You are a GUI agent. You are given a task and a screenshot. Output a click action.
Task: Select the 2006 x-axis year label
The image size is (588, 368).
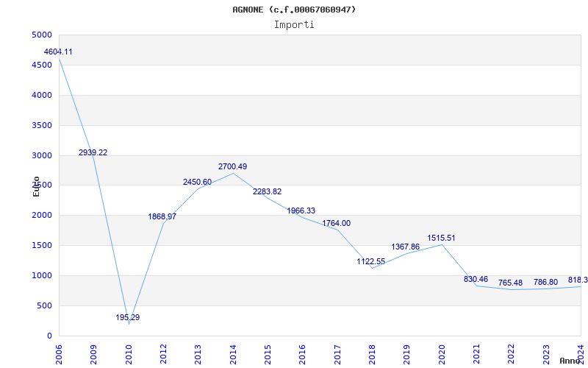tap(59, 354)
